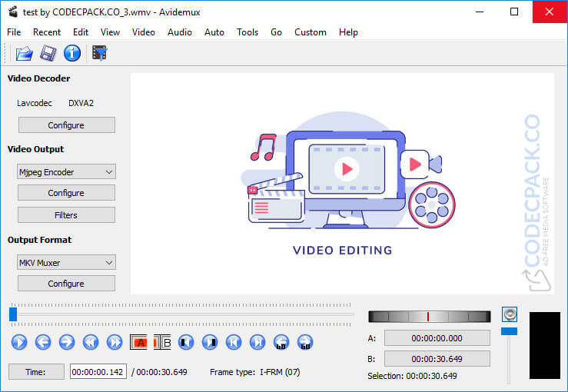The image size is (568, 392).
Task: Open the Go menu
Action: [x=276, y=32]
